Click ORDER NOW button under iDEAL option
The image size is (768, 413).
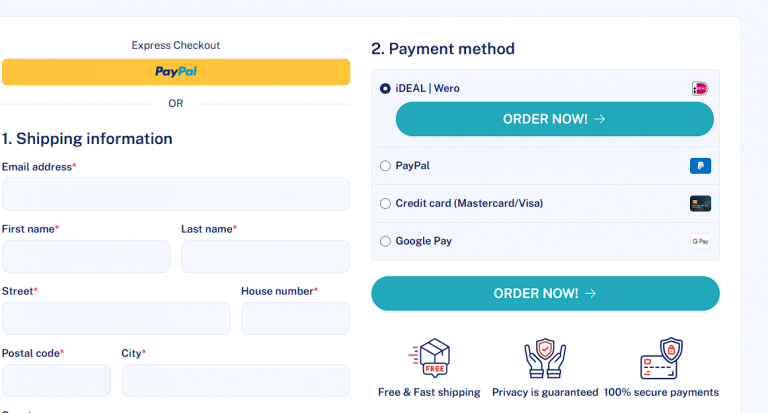554,119
